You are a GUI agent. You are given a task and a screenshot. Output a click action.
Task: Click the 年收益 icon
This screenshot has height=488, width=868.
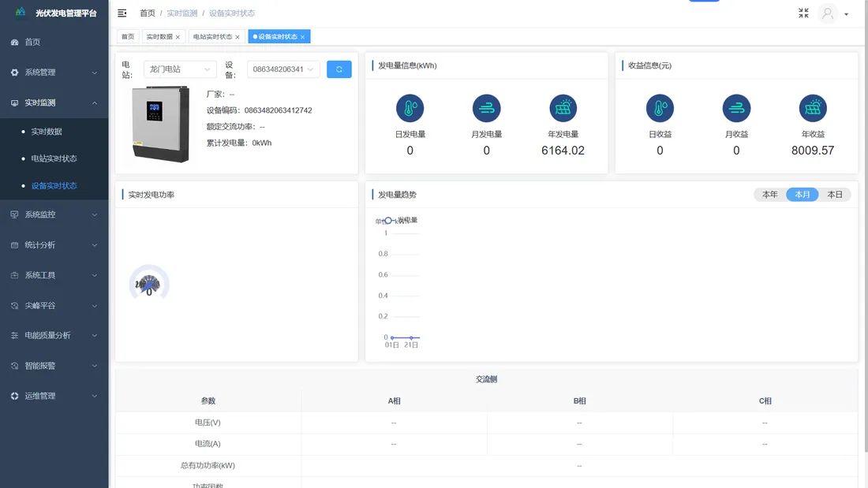(813, 109)
